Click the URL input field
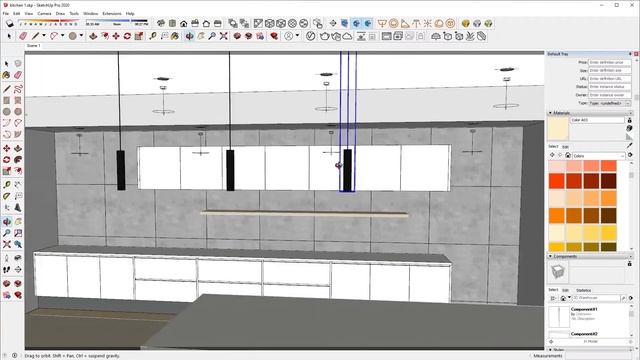 point(609,79)
